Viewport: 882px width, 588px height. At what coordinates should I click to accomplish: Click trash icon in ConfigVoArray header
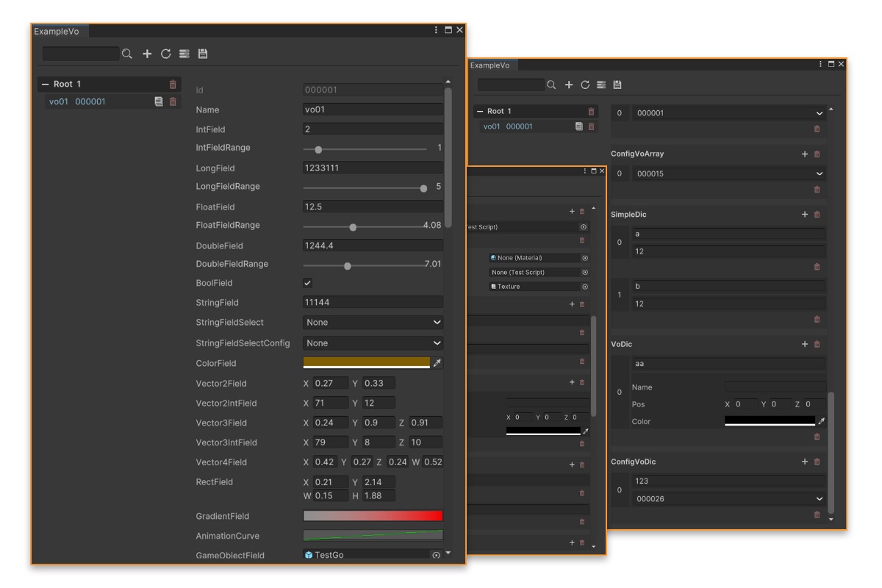[x=817, y=154]
